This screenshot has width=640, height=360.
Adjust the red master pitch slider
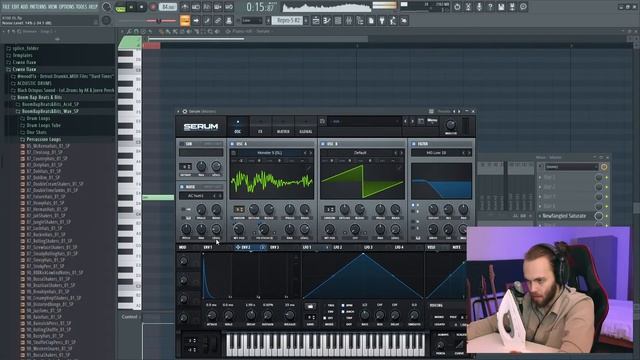click(x=158, y=20)
